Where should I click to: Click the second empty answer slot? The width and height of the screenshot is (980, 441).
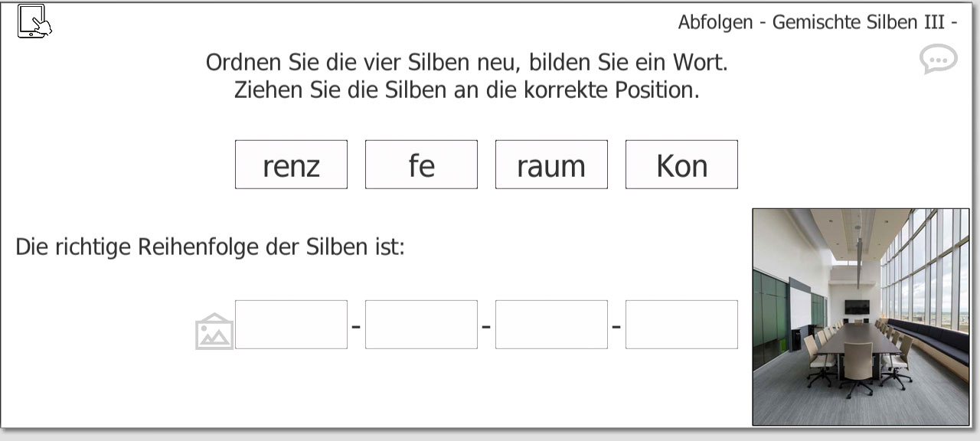coord(421,325)
